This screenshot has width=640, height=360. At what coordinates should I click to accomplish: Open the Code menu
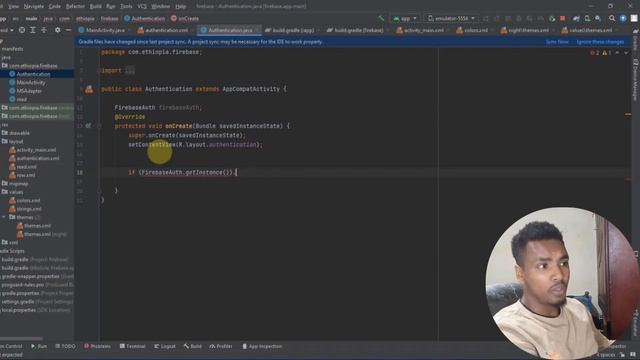point(54,7)
